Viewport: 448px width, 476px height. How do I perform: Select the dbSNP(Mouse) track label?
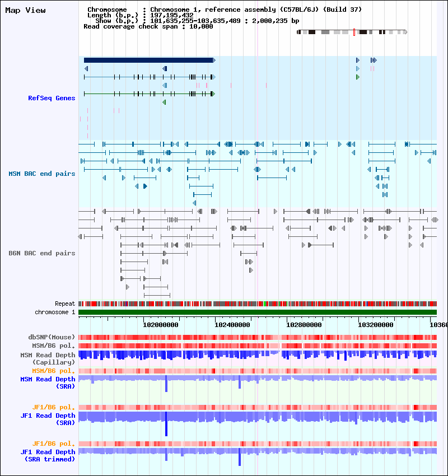(x=52, y=337)
